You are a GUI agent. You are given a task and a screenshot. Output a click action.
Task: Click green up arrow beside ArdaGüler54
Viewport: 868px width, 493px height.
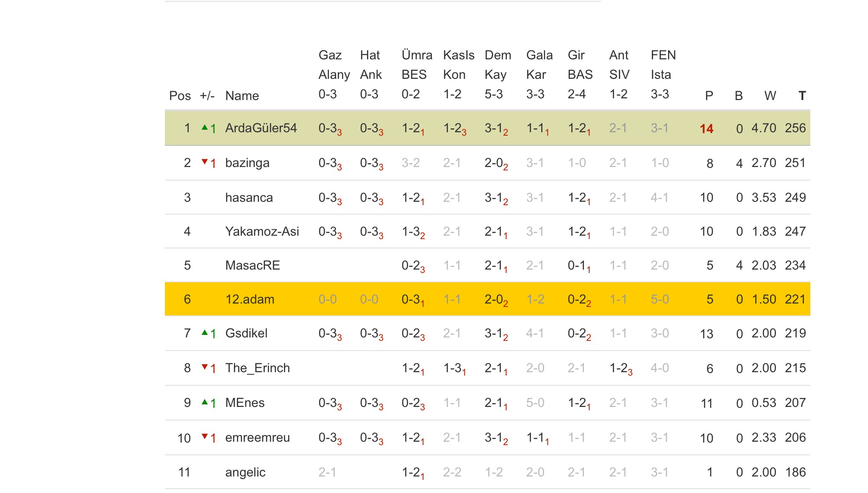[205, 127]
